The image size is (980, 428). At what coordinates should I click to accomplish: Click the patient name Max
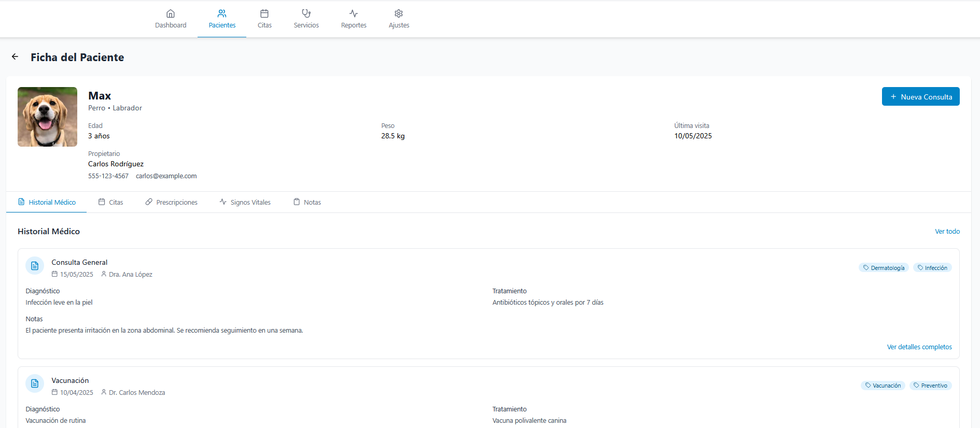point(100,96)
